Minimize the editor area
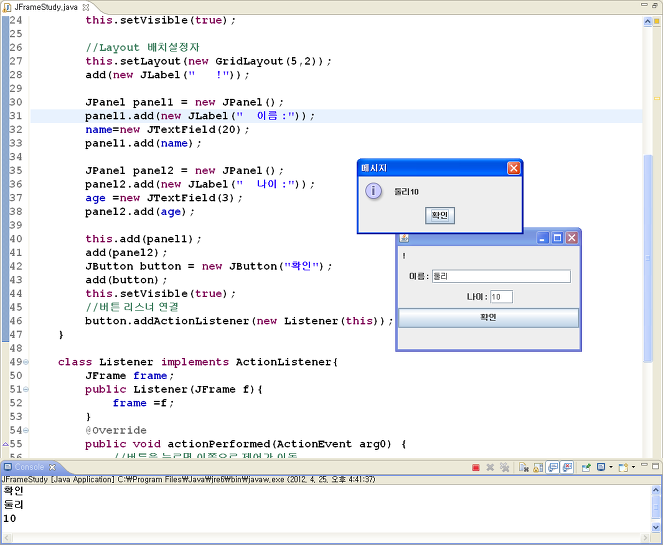The image size is (663, 545). (x=644, y=5)
